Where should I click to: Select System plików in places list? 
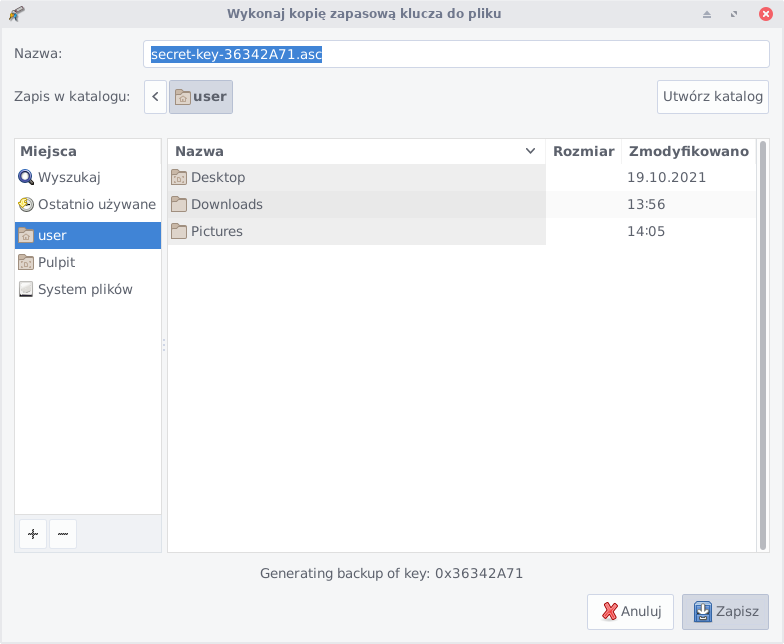tap(85, 290)
